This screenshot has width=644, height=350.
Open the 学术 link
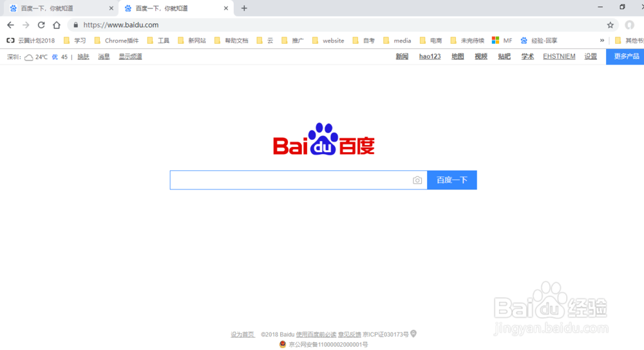(527, 57)
